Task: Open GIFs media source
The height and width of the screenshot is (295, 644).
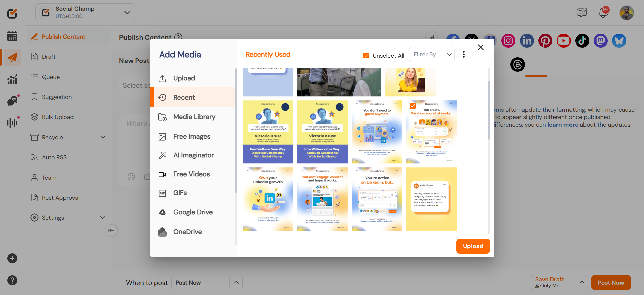Action: (193, 193)
